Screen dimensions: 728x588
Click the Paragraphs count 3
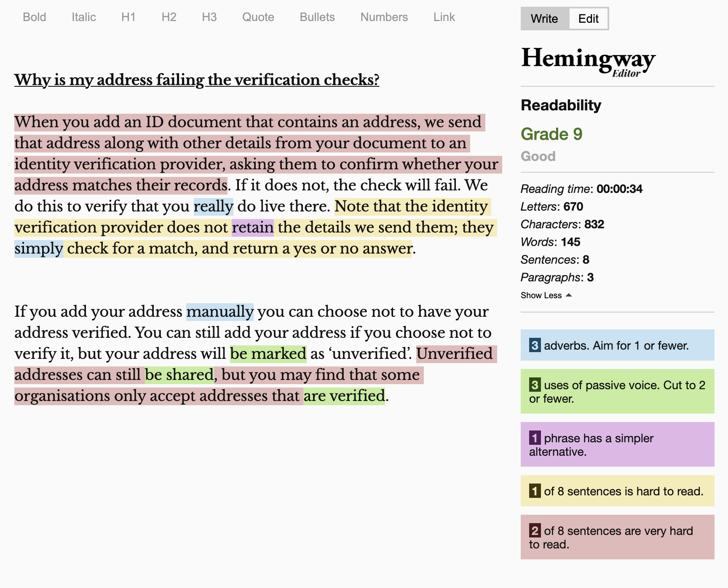coord(591,277)
